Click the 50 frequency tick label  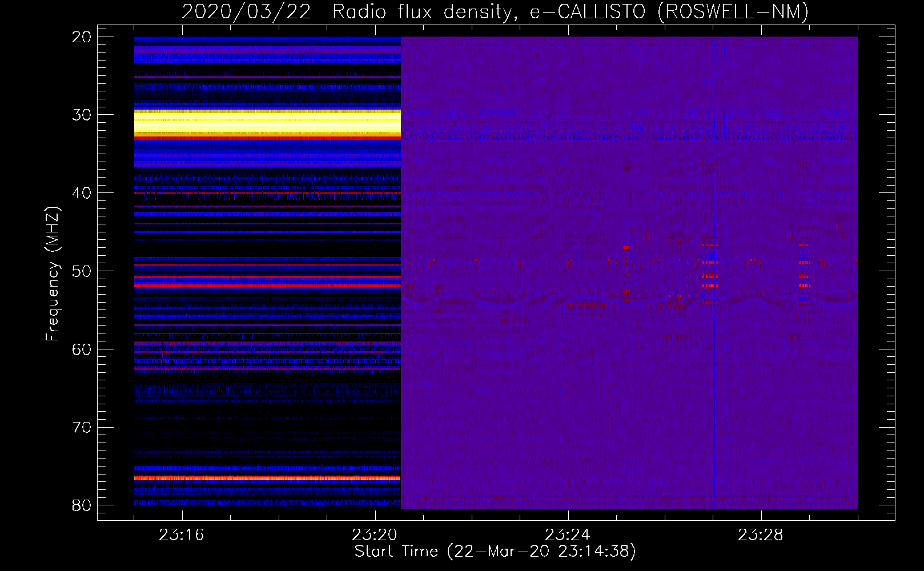(x=82, y=271)
